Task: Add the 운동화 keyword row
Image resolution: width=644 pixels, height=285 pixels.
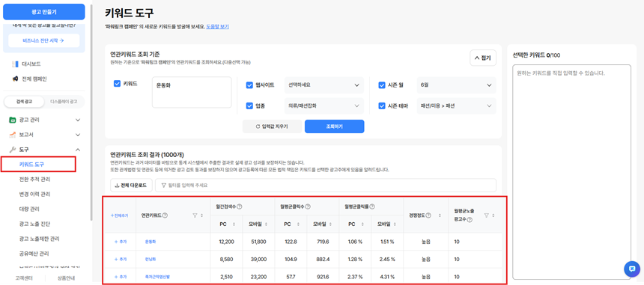Action: [121, 242]
